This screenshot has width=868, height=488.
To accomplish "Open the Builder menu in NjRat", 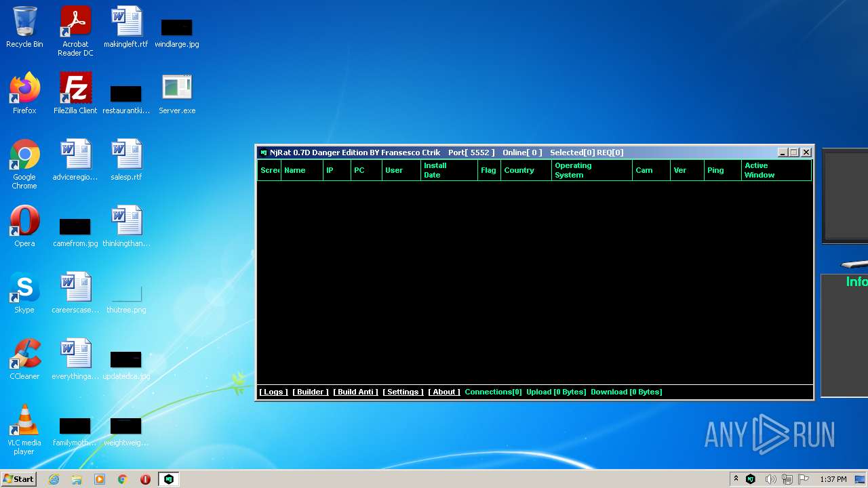I will [311, 392].
